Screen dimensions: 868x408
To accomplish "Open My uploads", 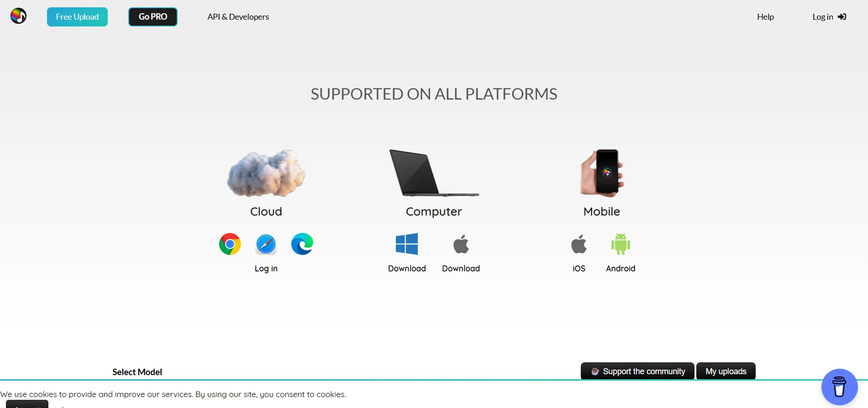I will coord(726,371).
